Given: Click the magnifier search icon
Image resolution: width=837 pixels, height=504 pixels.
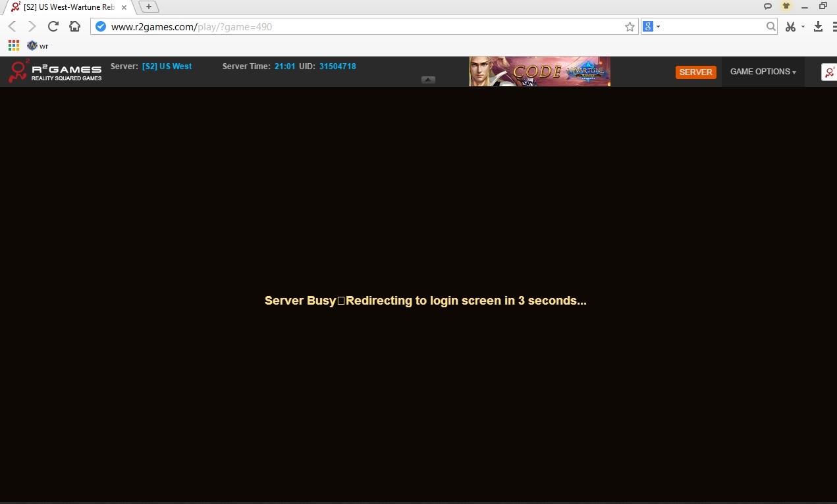Looking at the screenshot, I should [x=771, y=26].
